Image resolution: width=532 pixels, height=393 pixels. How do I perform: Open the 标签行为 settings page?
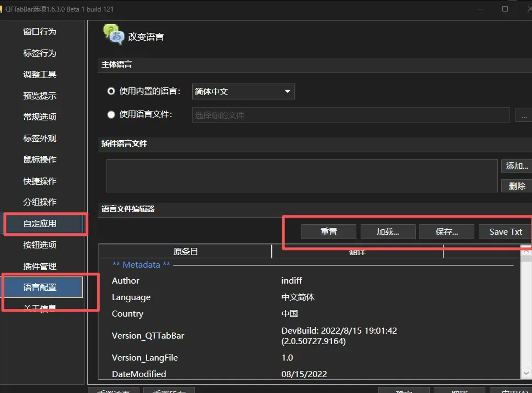(x=40, y=53)
